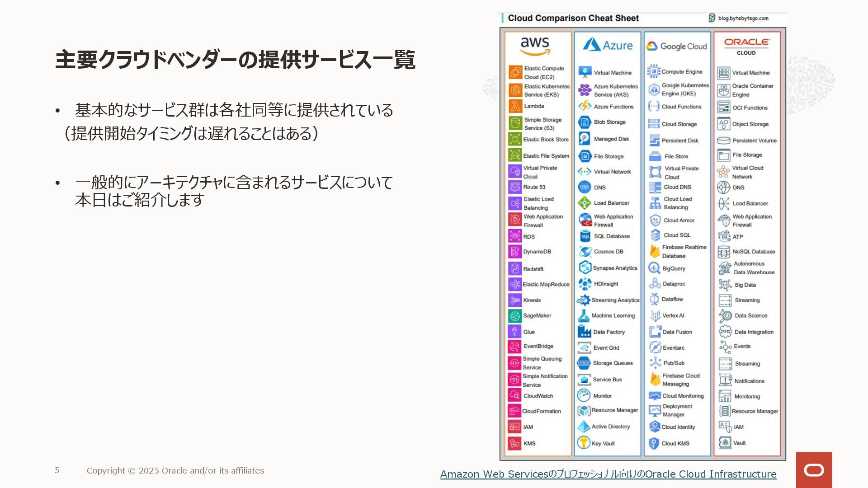Image resolution: width=868 pixels, height=488 pixels.
Task: Click the AWS DynamoDB icon
Action: pyautogui.click(x=515, y=252)
